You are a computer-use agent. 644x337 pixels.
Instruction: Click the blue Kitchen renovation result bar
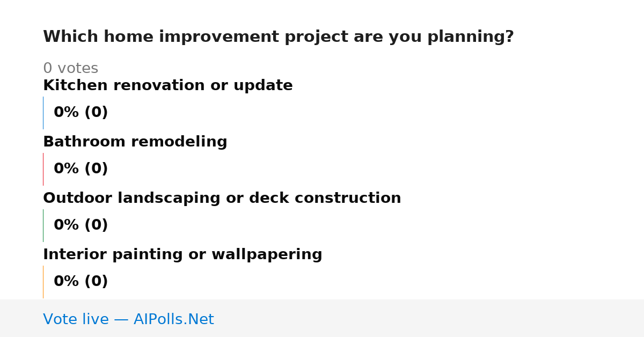43,113
